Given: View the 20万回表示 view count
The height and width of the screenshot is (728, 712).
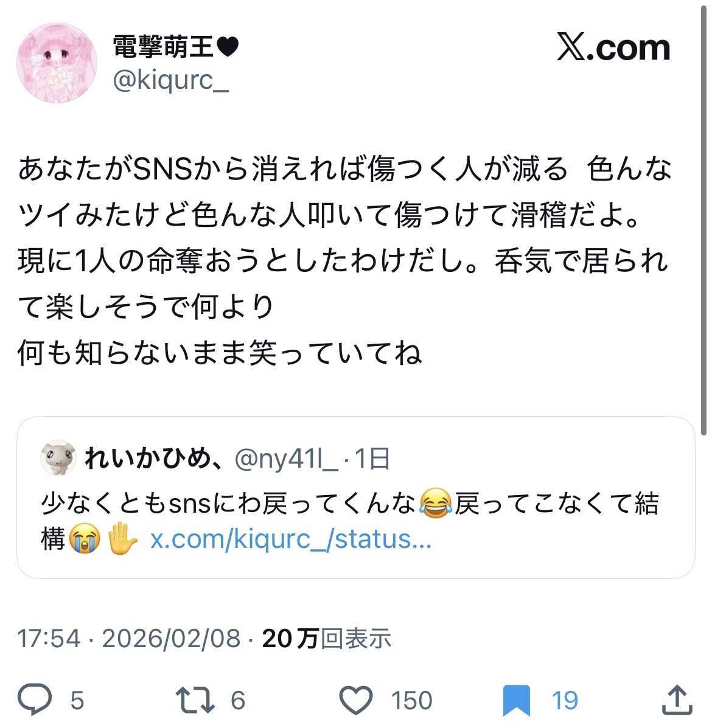Looking at the screenshot, I should pos(327,639).
